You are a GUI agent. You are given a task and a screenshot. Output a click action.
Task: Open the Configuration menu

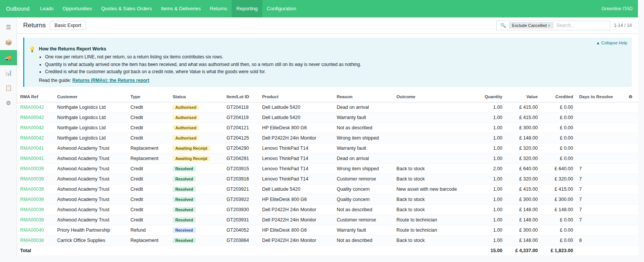281,9
